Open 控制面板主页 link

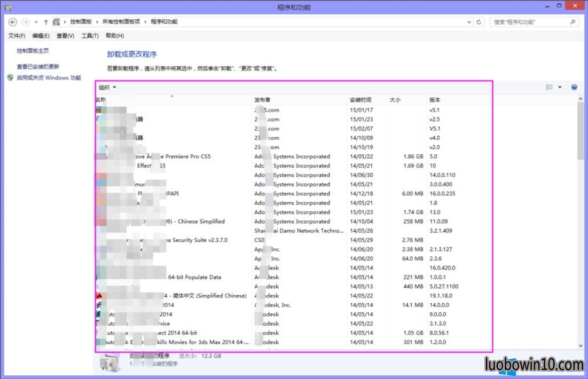(x=33, y=51)
